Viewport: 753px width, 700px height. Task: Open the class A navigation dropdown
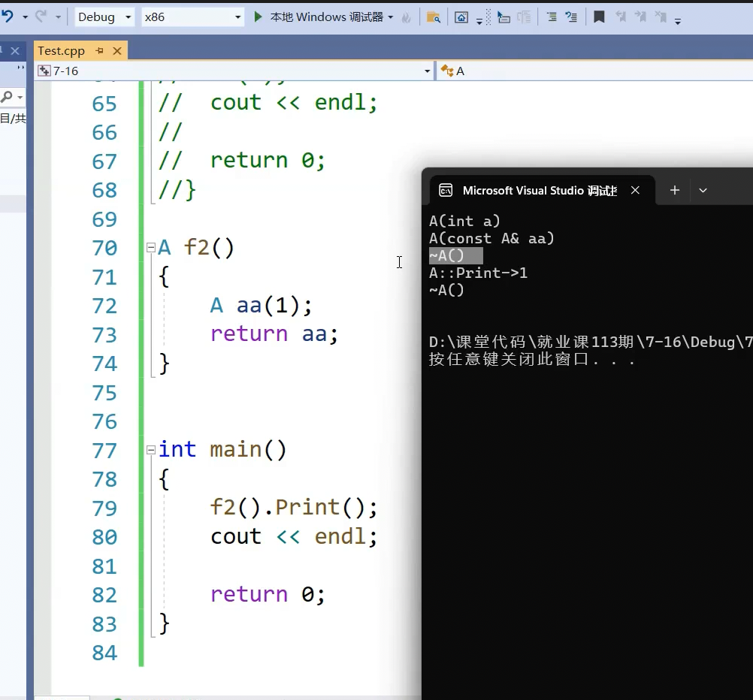pyautogui.click(x=595, y=71)
